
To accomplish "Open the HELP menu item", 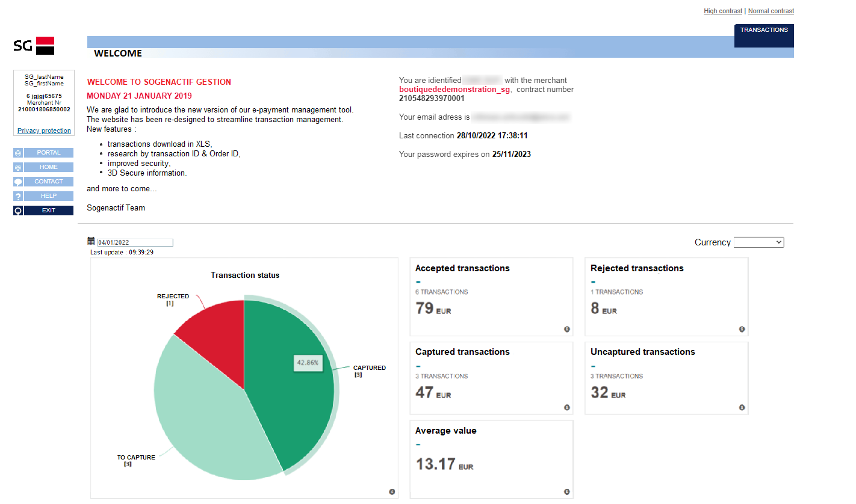I will click(x=49, y=196).
